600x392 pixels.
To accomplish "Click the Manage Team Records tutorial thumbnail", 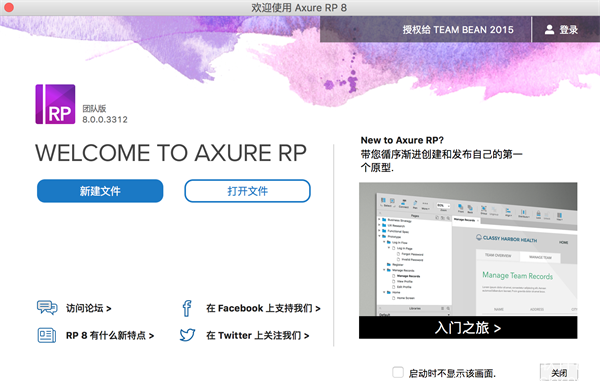I will [468, 249].
